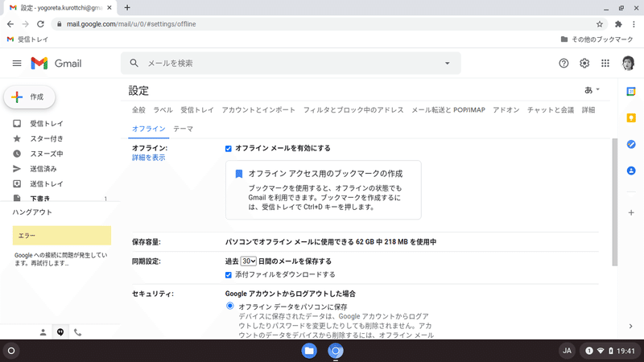Click the settings page vertical scrollbar
Image resolution: width=644 pixels, height=362 pixels.
[x=614, y=202]
